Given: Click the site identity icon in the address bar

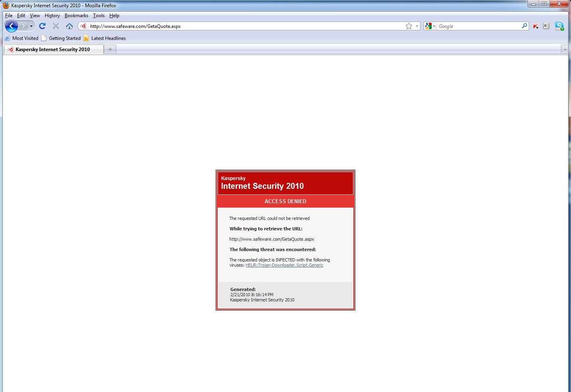Looking at the screenshot, I should 83,26.
